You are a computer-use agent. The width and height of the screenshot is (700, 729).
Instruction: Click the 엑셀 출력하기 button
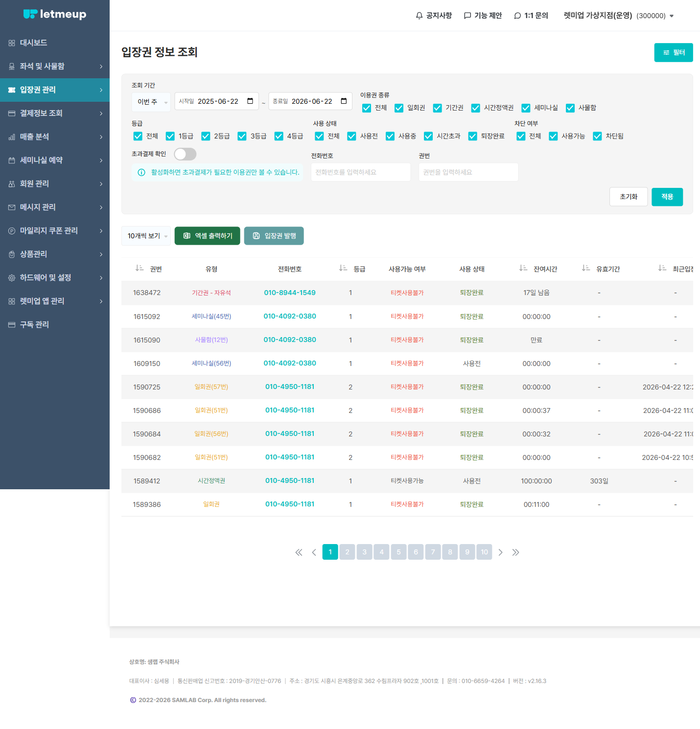click(208, 236)
